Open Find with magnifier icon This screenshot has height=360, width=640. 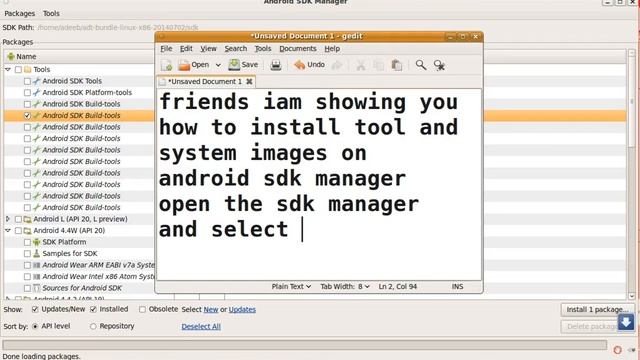click(x=421, y=65)
